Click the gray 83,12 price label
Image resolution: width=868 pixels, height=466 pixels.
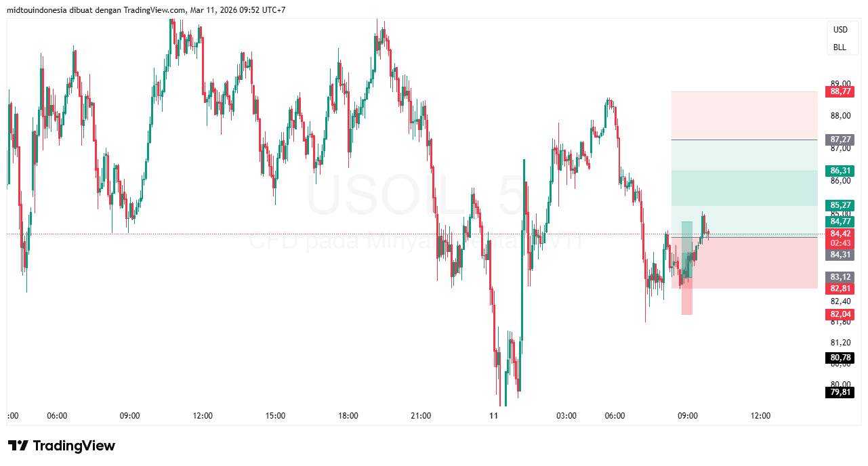tap(840, 277)
